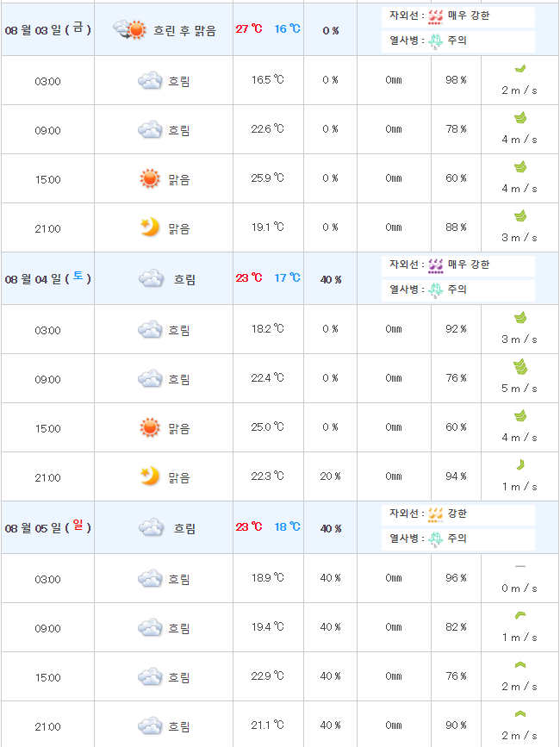Click the 27℃ high temperature for 08월 03일
This screenshot has height=747, width=560.
[x=249, y=29]
